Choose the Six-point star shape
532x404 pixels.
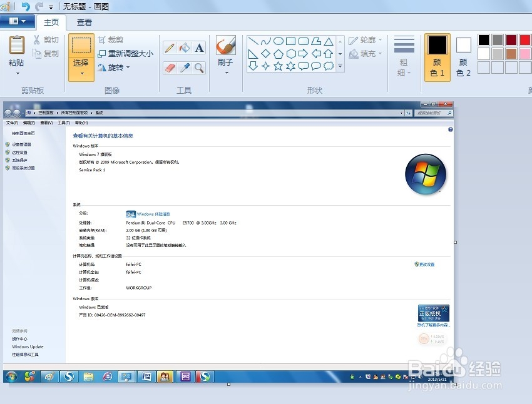(291, 66)
